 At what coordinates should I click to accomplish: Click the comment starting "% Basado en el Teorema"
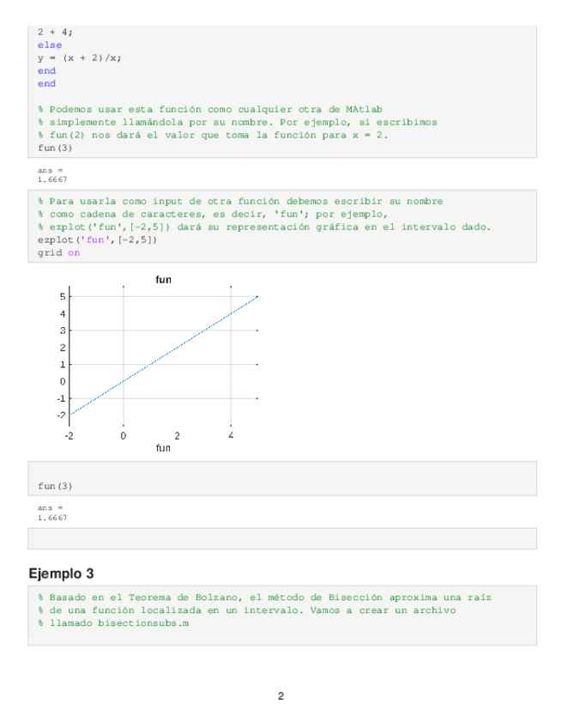[264, 597]
